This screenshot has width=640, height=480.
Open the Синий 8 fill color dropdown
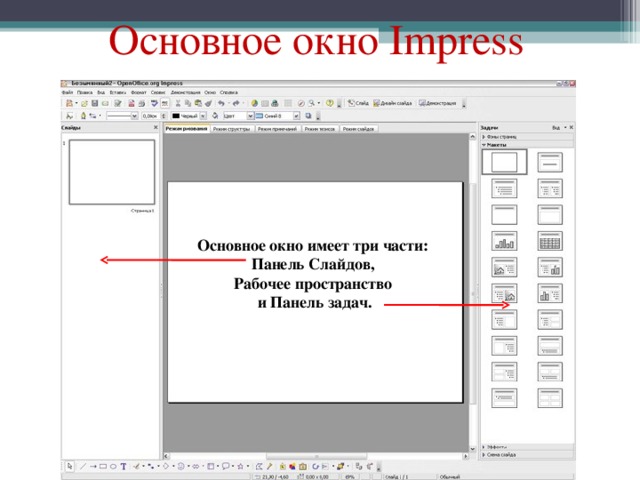click(x=296, y=116)
